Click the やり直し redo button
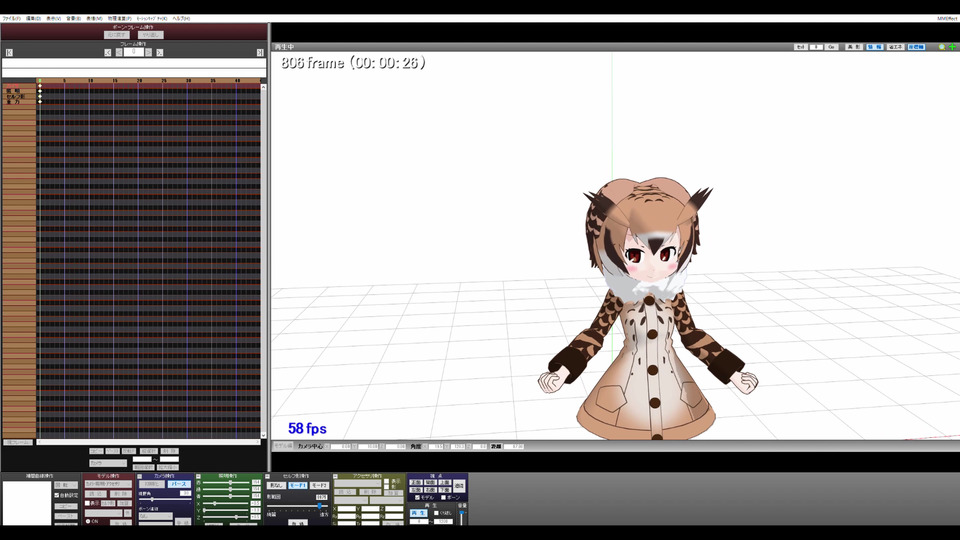Screen dimensions: 960x540 [151, 35]
